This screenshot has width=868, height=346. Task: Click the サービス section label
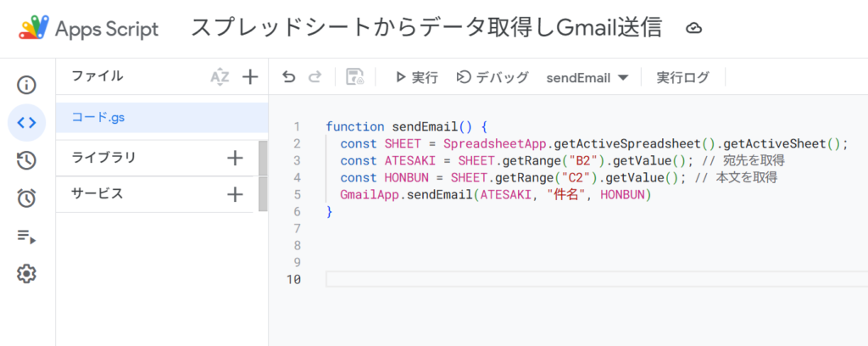point(97,193)
